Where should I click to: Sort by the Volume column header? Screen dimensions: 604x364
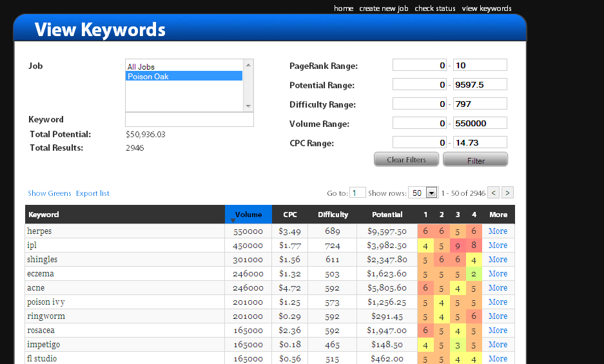click(x=248, y=215)
